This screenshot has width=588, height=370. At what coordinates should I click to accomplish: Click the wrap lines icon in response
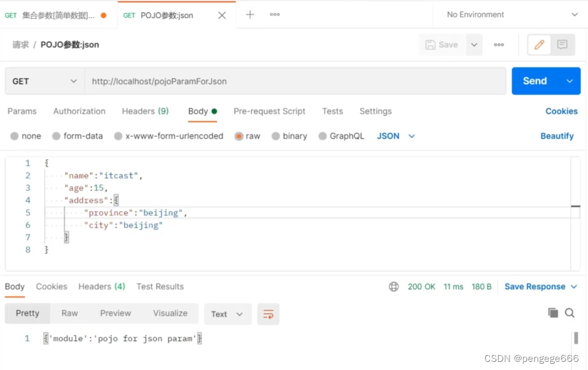[x=269, y=314]
